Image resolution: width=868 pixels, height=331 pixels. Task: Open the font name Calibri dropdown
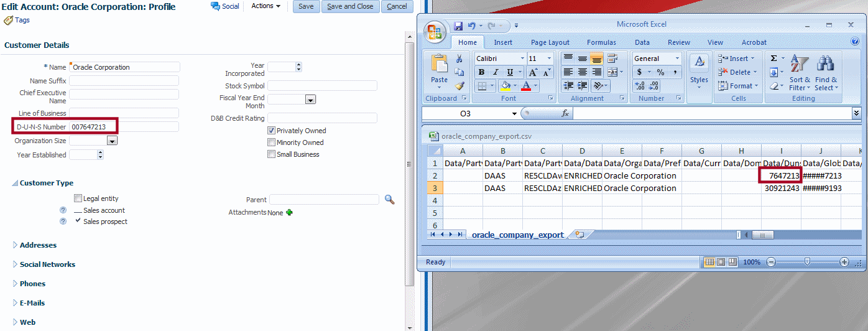click(522, 58)
